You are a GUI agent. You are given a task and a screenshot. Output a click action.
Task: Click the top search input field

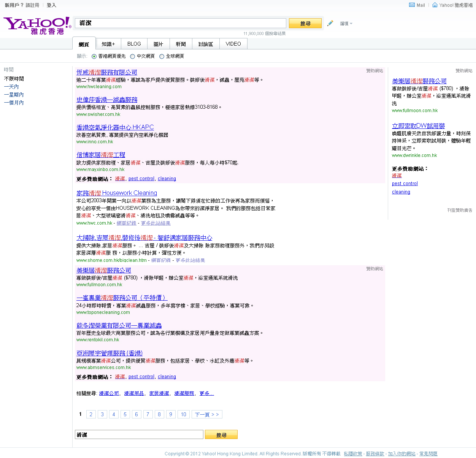point(180,23)
